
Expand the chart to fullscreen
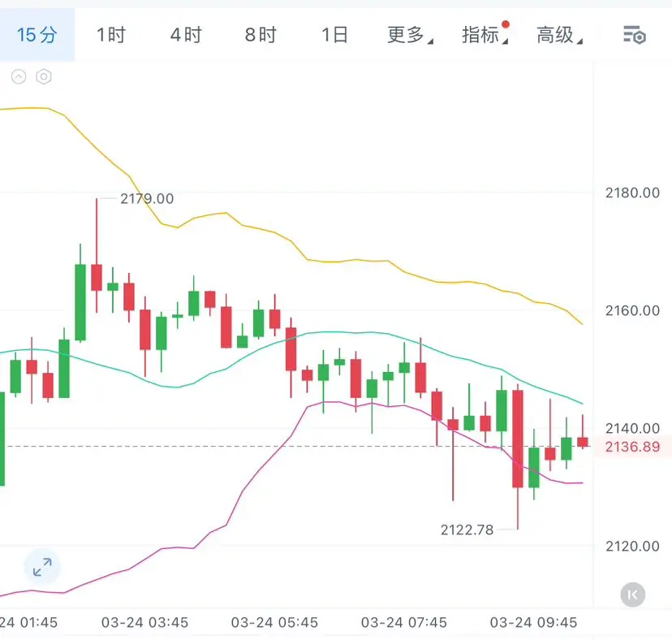42,567
